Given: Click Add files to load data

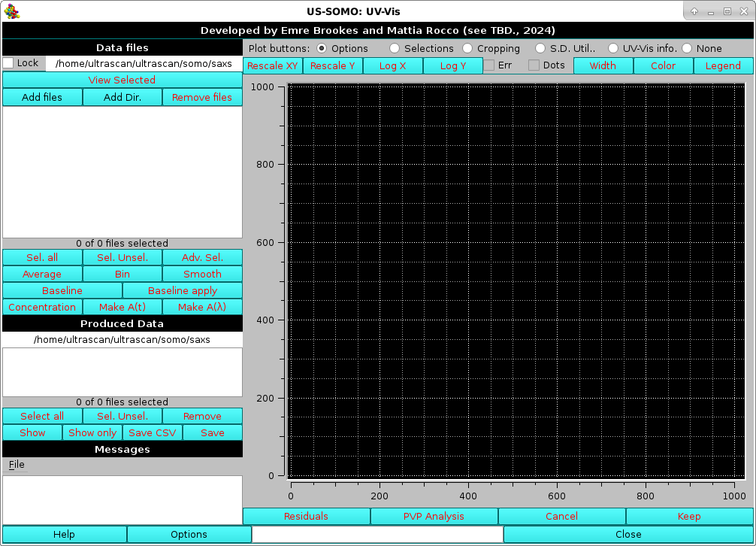Looking at the screenshot, I should pos(41,96).
